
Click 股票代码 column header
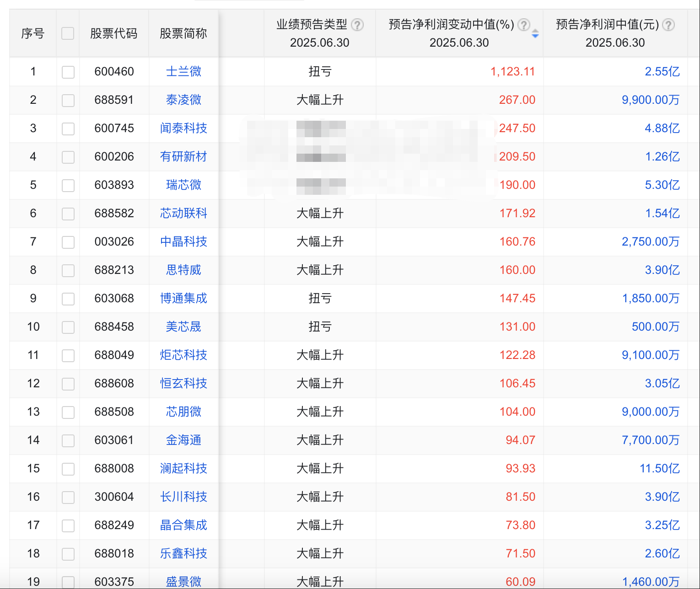click(x=113, y=33)
